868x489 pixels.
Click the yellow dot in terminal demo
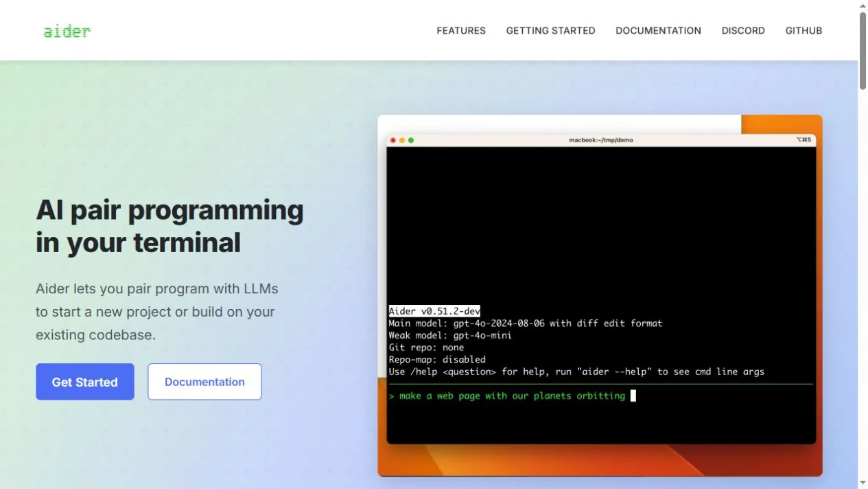pos(402,140)
